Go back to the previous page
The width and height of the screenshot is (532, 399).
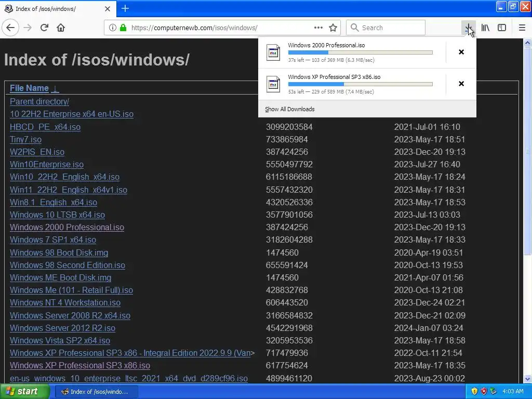pyautogui.click(x=10, y=28)
